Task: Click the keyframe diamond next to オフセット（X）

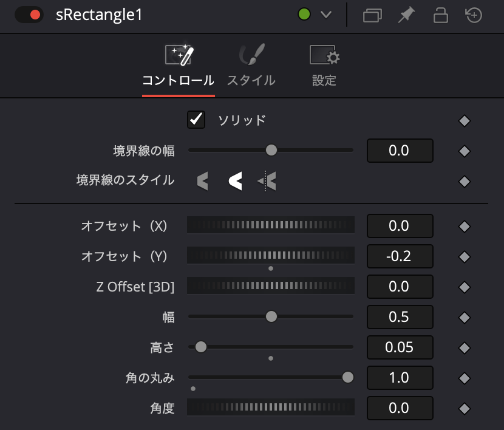Action: 464,225
